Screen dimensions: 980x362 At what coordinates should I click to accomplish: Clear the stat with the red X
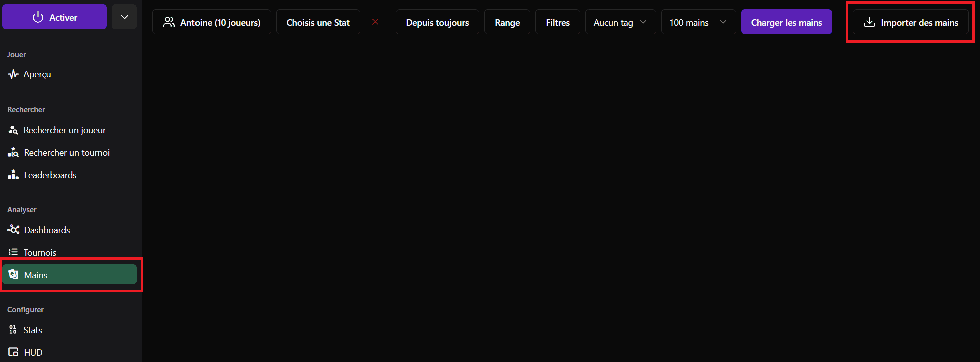[375, 22]
